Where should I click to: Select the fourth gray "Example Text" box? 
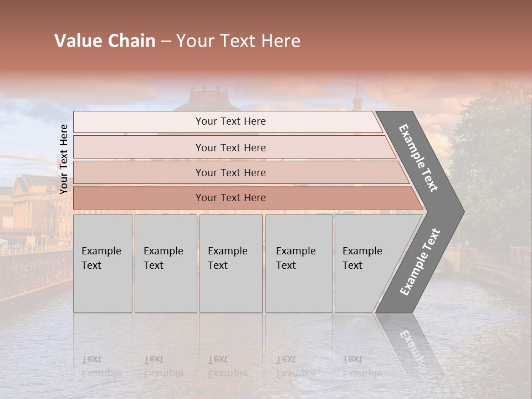(298, 263)
